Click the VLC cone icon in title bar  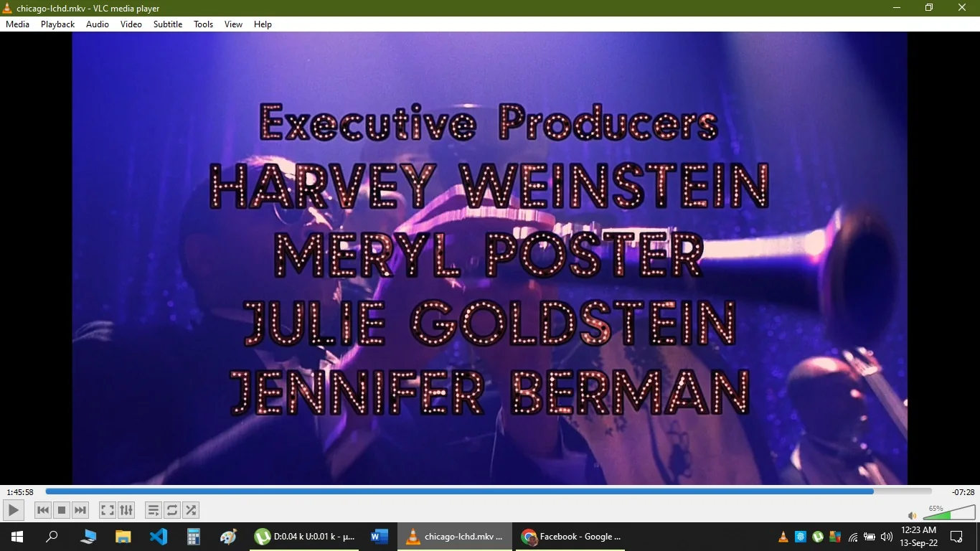(x=8, y=8)
